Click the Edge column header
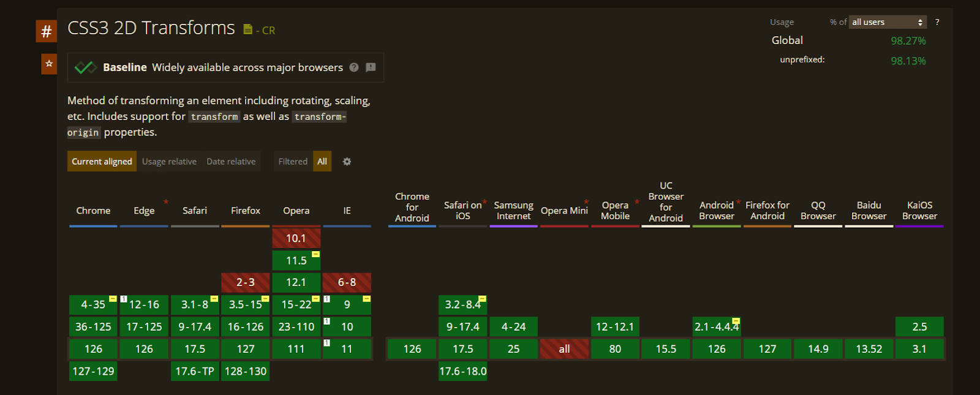Image resolution: width=980 pixels, height=395 pixels. click(x=144, y=211)
